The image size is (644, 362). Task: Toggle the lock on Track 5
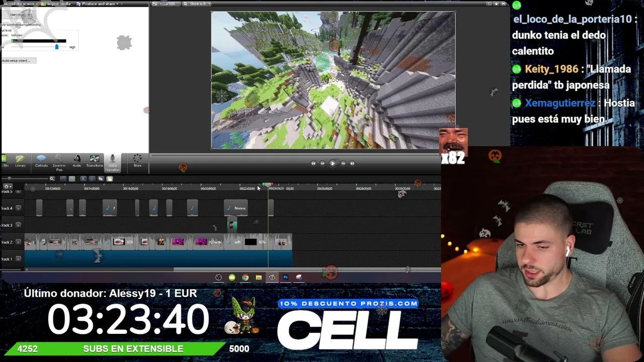click(19, 192)
